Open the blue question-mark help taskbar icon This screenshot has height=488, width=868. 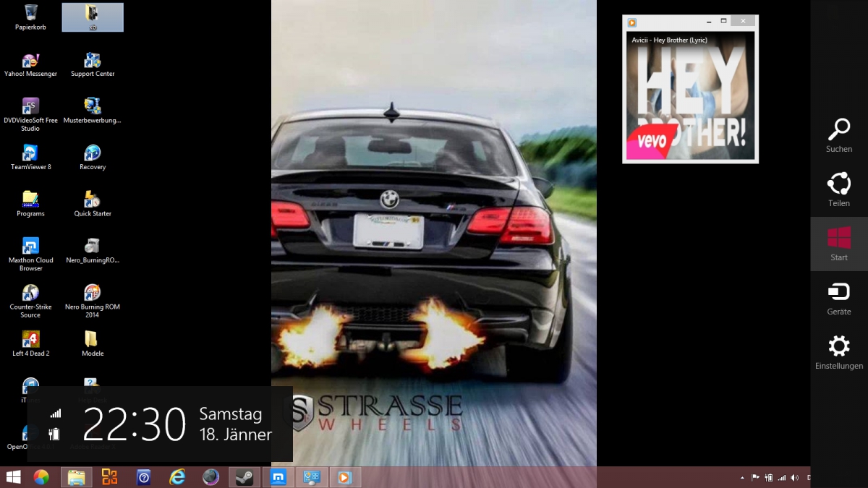(143, 477)
